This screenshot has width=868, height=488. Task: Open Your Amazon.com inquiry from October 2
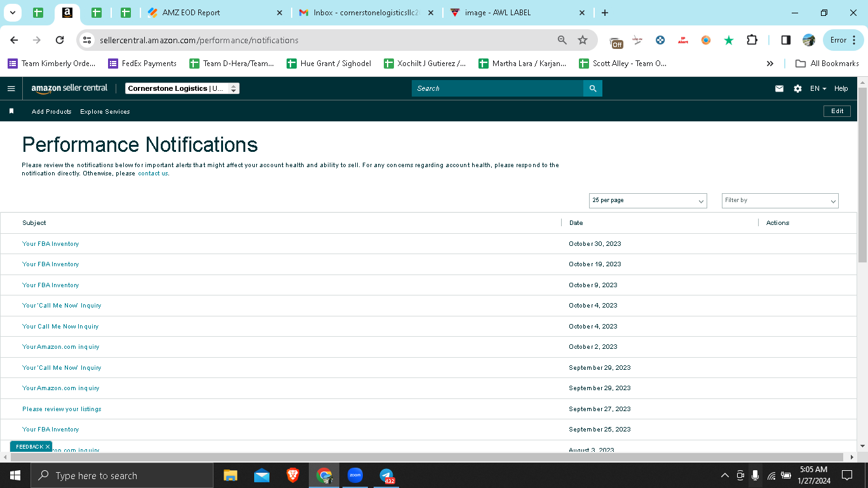point(61,347)
